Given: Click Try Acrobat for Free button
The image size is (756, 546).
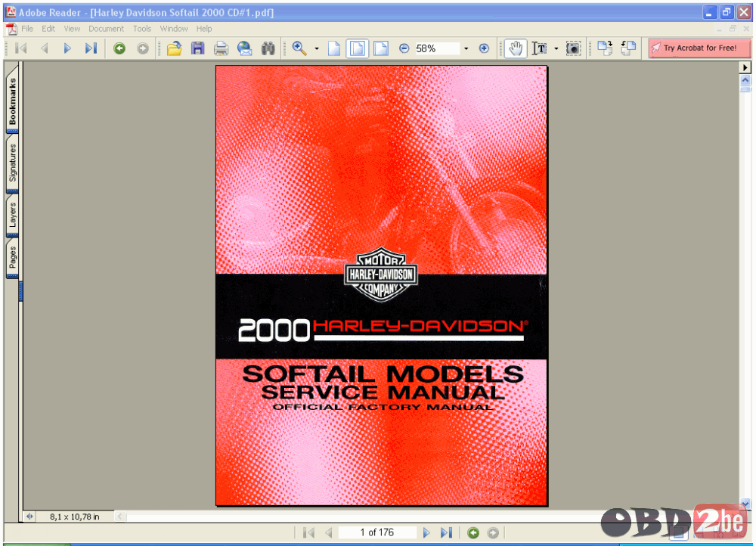Looking at the screenshot, I should pyautogui.click(x=699, y=48).
